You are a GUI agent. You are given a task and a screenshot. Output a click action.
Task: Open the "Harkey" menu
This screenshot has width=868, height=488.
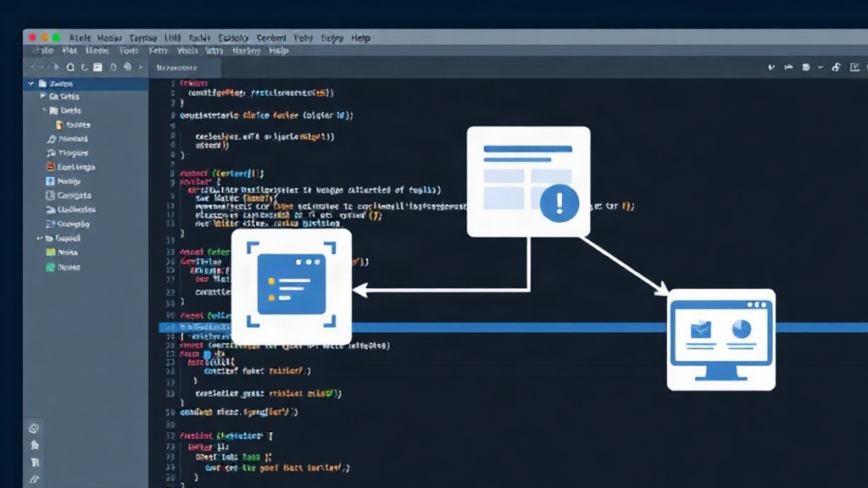click(x=247, y=51)
